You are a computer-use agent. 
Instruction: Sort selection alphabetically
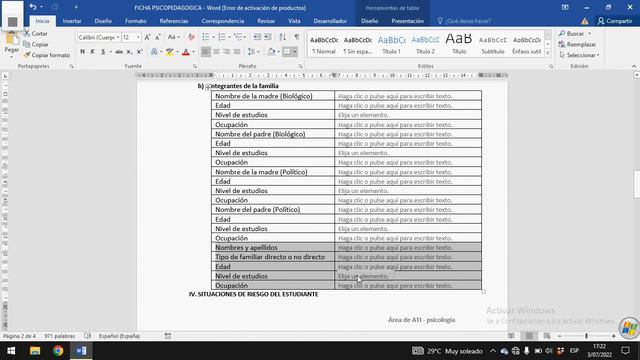click(282, 37)
